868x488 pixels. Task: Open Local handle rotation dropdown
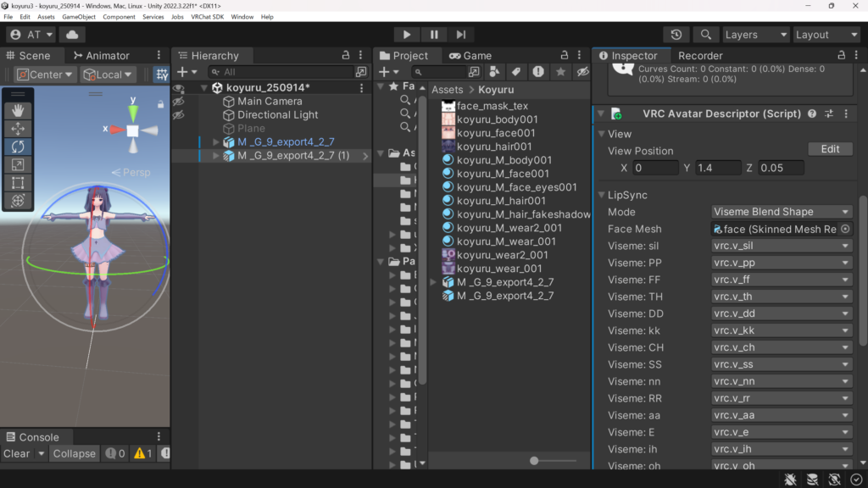(108, 75)
